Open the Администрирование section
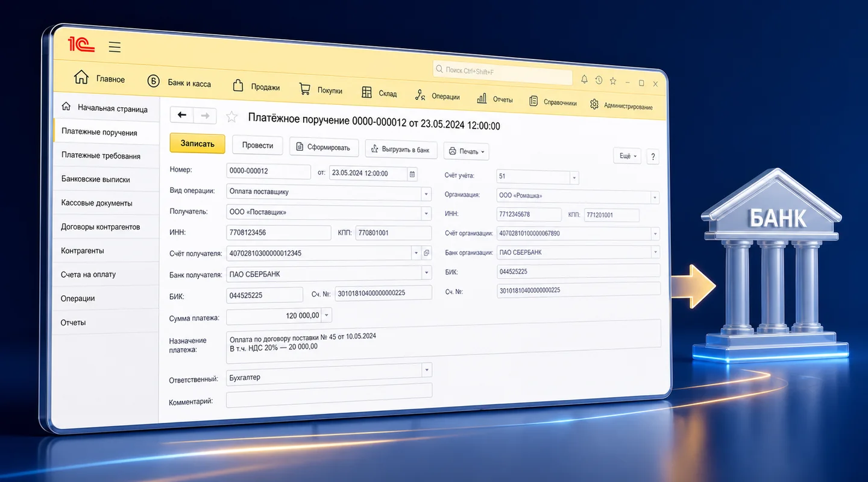The height and width of the screenshot is (482, 868). tap(621, 105)
